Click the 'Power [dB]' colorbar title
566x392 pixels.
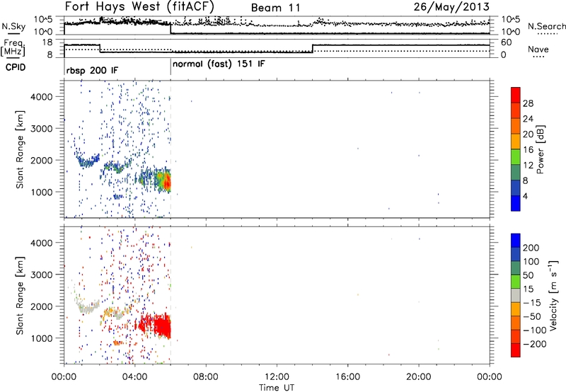[541, 149]
